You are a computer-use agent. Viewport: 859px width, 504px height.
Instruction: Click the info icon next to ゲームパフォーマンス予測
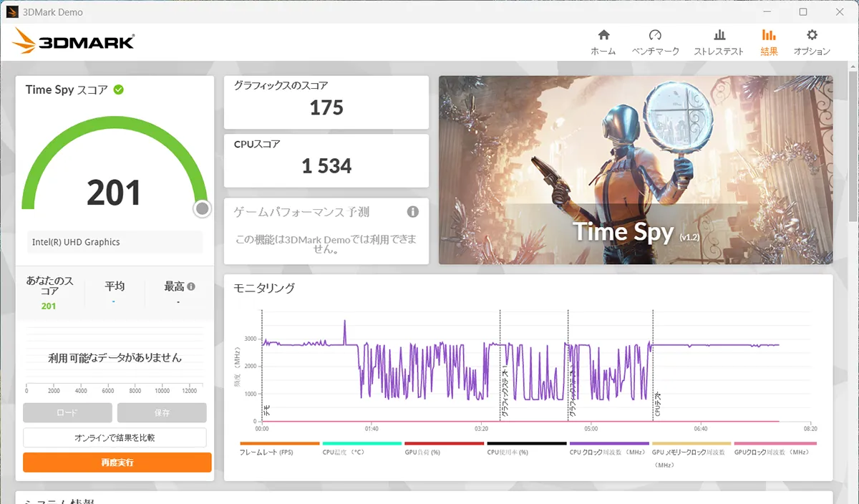point(412,212)
